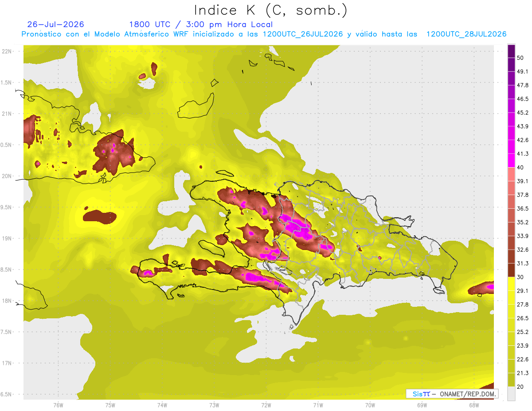Viewport: 532px width, 411px height.
Task: Click the colorbar value '33.9'
Action: coord(523,236)
